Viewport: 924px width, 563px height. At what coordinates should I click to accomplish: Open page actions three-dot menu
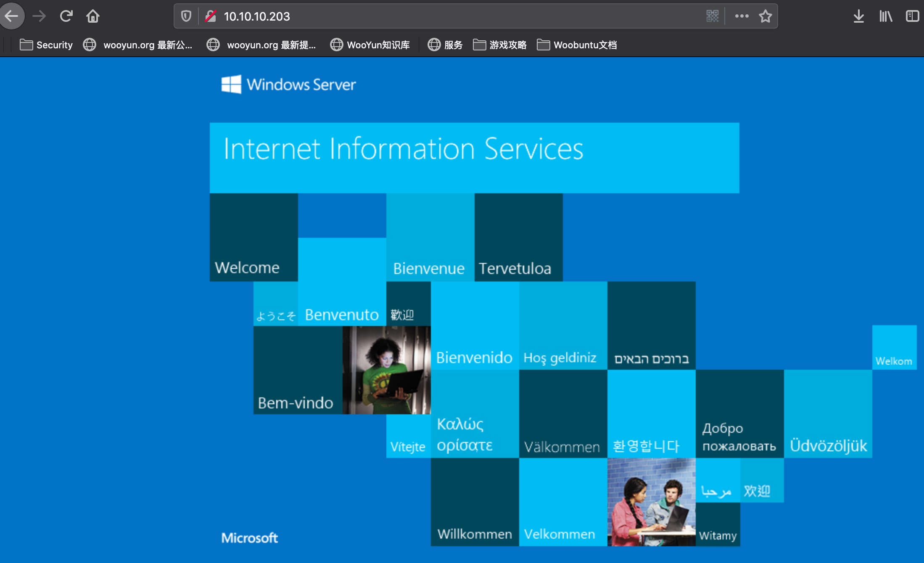click(742, 16)
